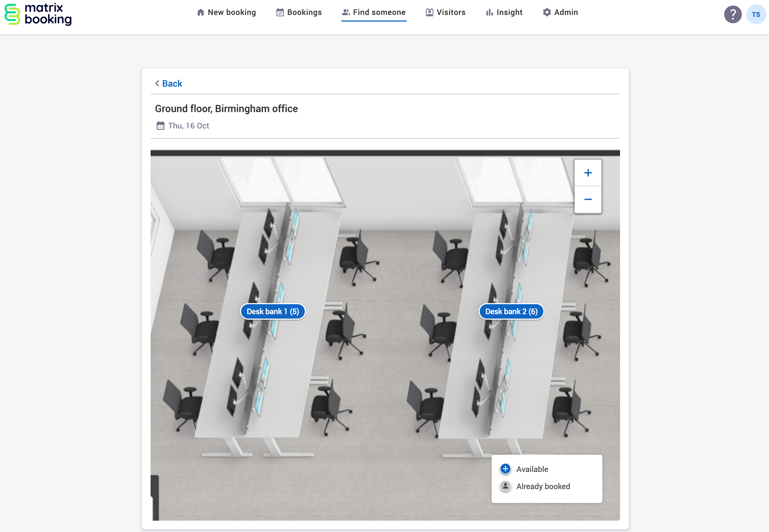769x532 pixels.
Task: Expand Desk bank 1 (5) marker
Action: [273, 311]
